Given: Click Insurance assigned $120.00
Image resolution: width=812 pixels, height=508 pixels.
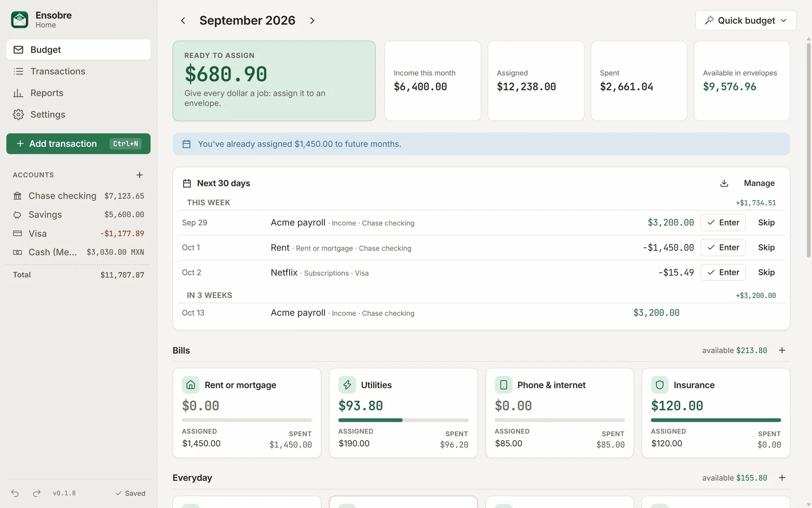Looking at the screenshot, I should tap(667, 443).
